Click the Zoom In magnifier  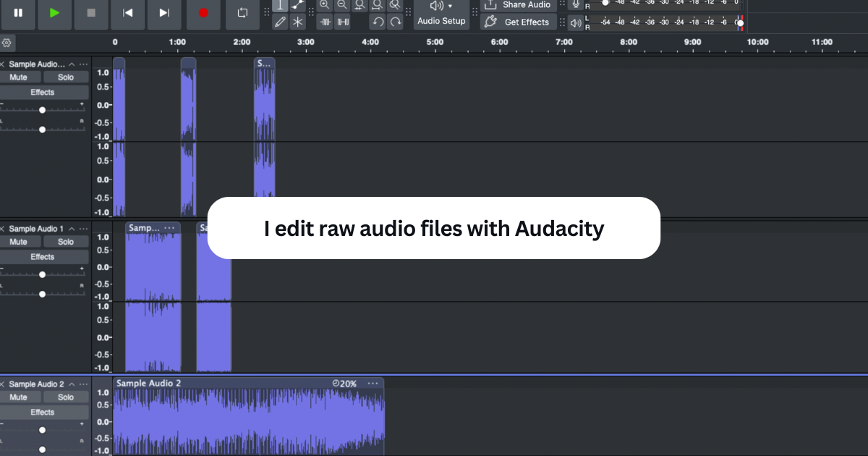click(324, 5)
